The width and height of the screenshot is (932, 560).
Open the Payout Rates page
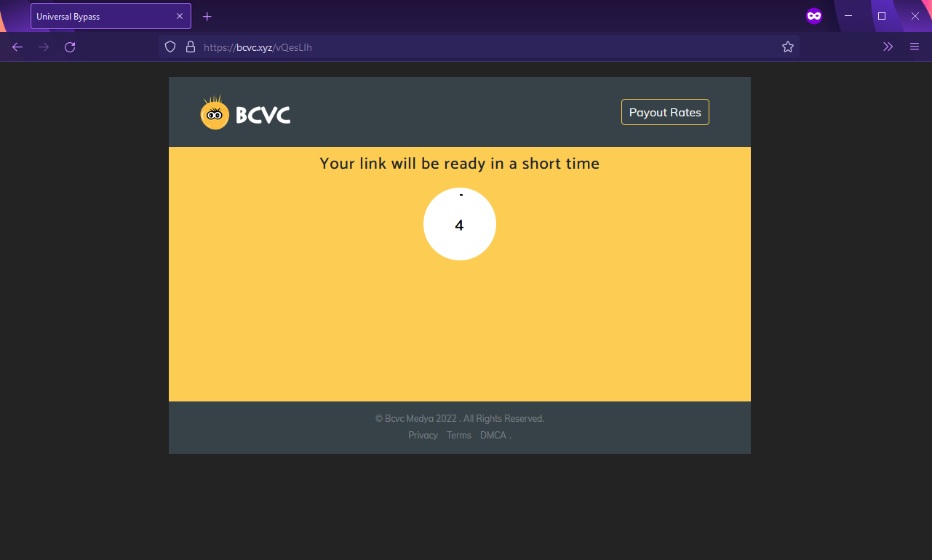click(664, 112)
